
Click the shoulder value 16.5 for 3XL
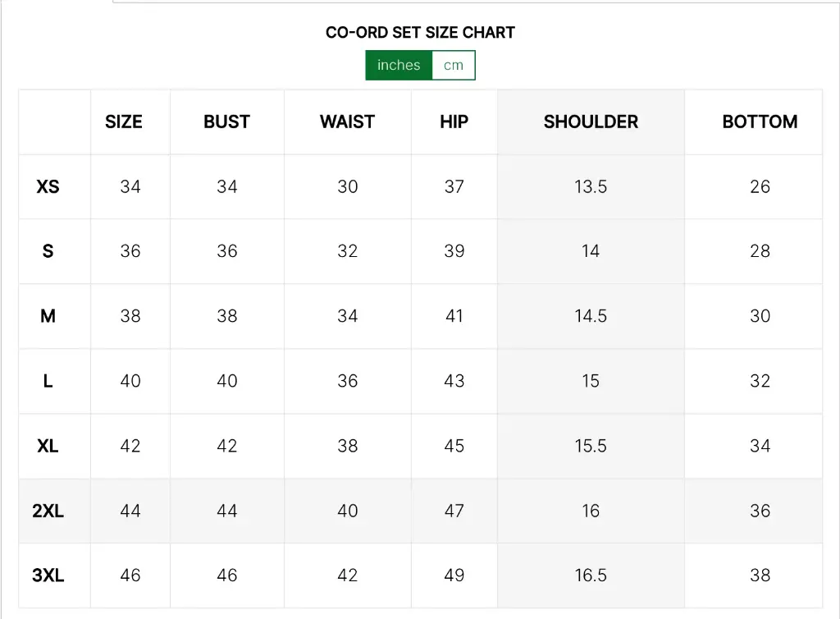pyautogui.click(x=591, y=575)
